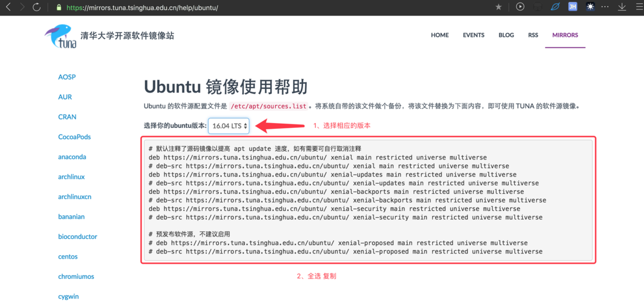The width and height of the screenshot is (644, 306).
Task: Open the downloads arrow icon
Action: coord(622,7)
